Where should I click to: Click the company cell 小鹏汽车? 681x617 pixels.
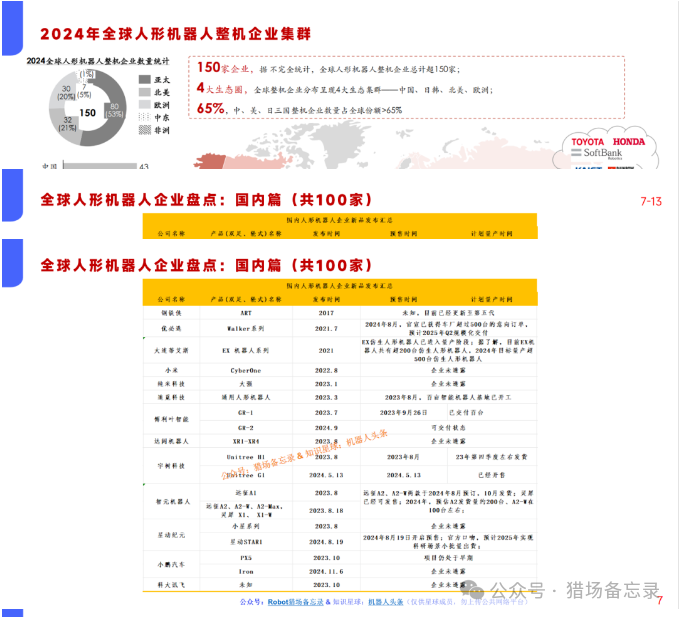(x=172, y=564)
